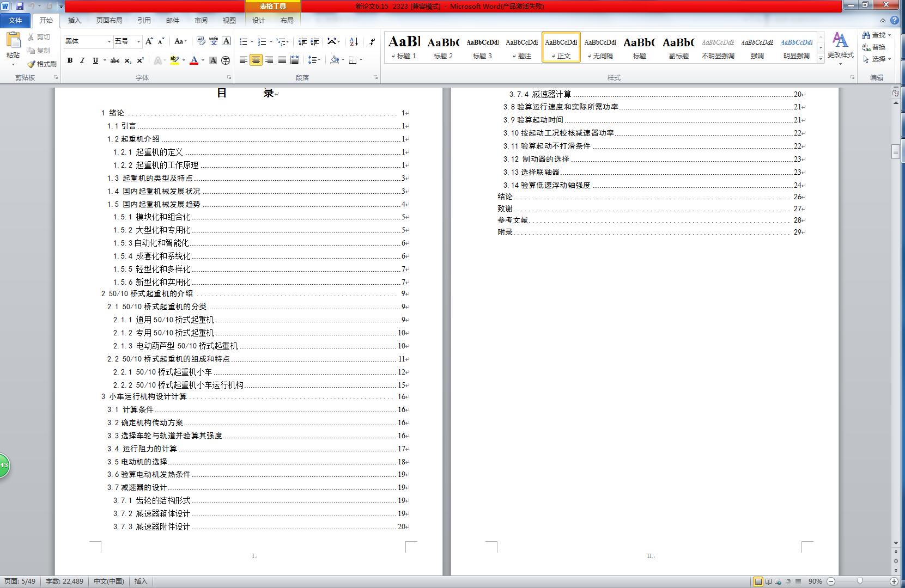The image size is (905, 588).
Task: Open the numbering list dropdown arrow
Action: pos(271,41)
